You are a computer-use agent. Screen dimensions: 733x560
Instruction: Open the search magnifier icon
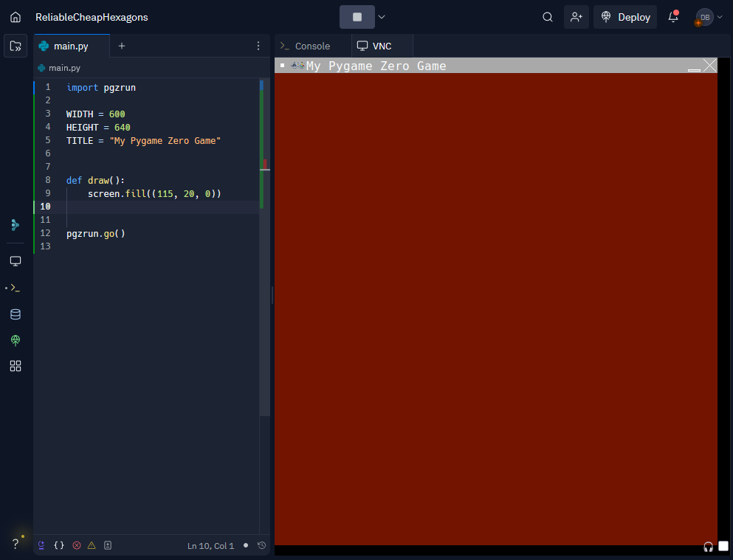click(x=548, y=17)
